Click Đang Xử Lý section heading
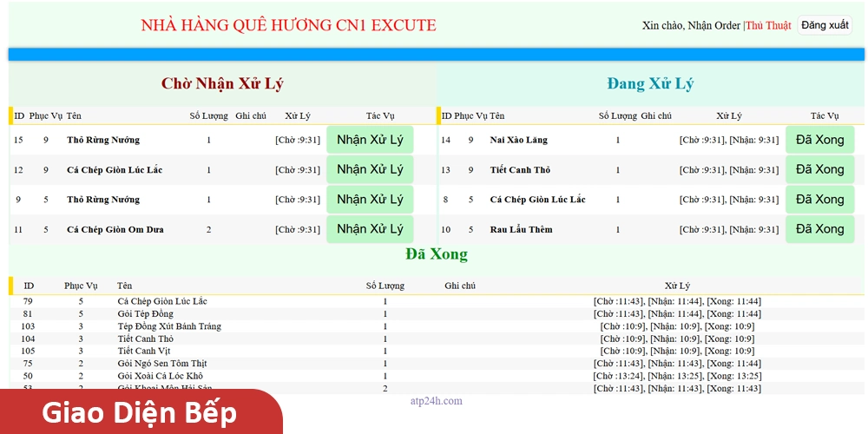868x434 pixels. (650, 84)
